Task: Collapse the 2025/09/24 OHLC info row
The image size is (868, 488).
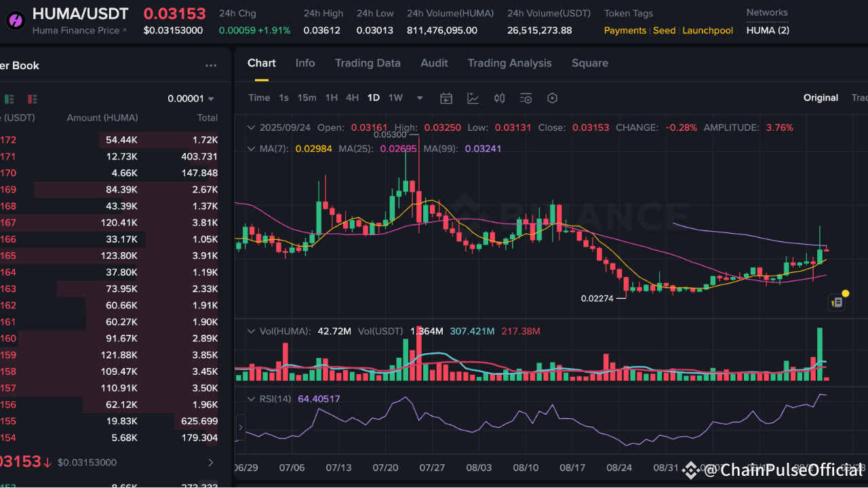Action: pyautogui.click(x=252, y=127)
